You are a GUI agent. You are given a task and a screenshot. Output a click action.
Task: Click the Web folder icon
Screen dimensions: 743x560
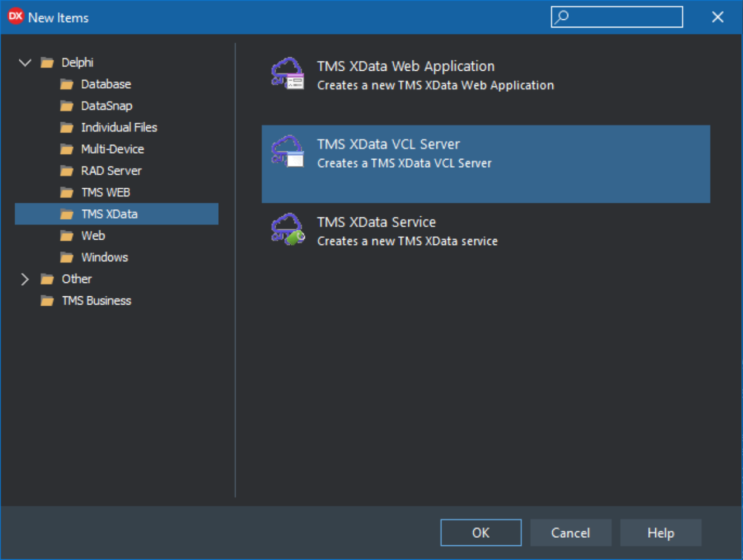point(67,236)
